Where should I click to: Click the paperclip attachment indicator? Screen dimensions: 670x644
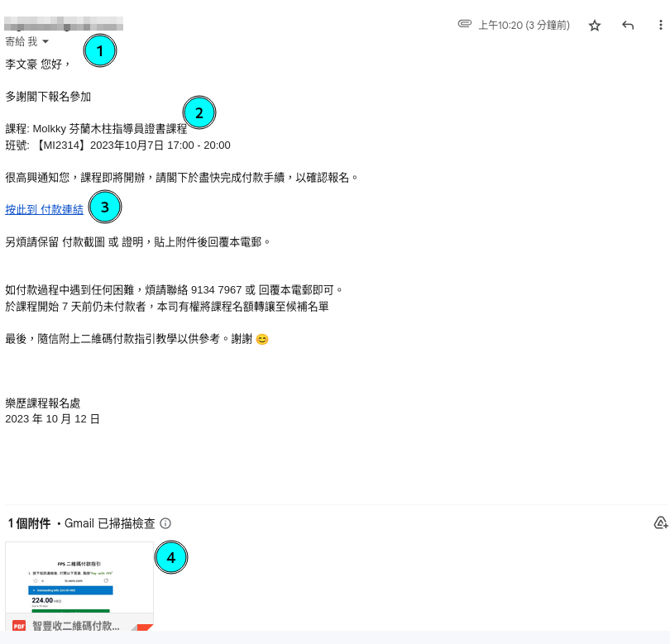[465, 25]
